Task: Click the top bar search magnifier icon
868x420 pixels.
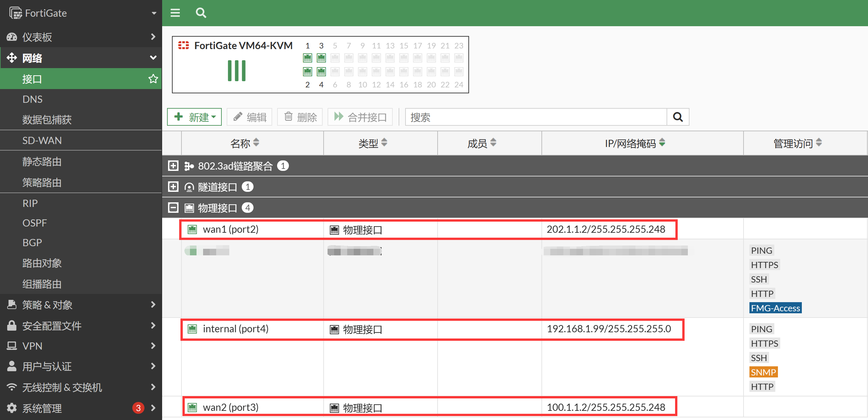Action: (x=201, y=13)
